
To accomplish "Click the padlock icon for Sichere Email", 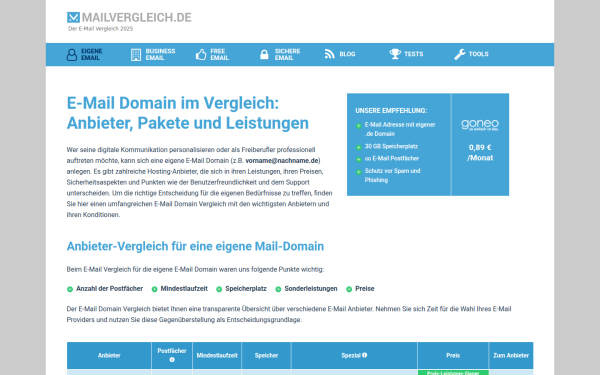I will [264, 54].
